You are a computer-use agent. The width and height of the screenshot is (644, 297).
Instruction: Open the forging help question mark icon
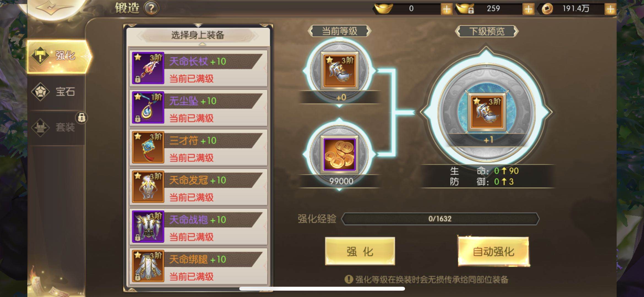click(x=151, y=8)
